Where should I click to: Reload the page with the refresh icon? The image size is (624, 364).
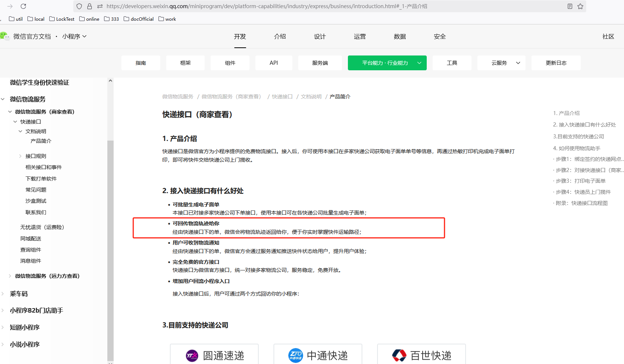tap(23, 6)
